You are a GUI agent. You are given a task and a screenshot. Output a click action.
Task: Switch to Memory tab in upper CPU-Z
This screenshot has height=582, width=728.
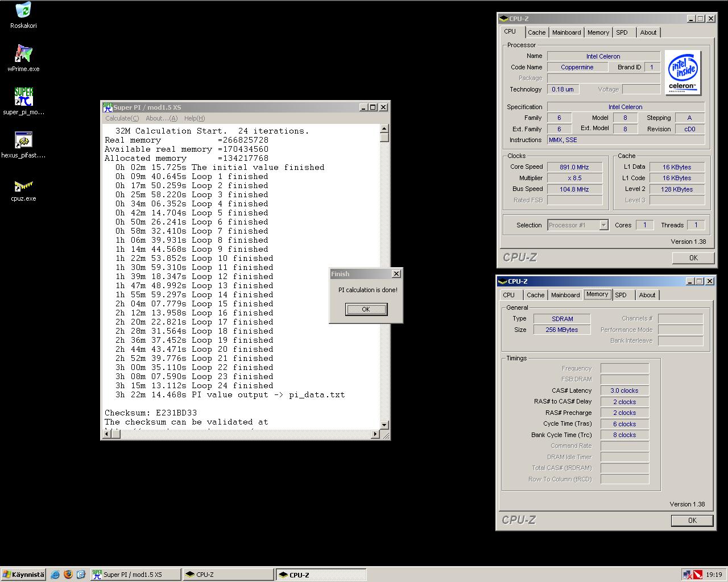(598, 32)
